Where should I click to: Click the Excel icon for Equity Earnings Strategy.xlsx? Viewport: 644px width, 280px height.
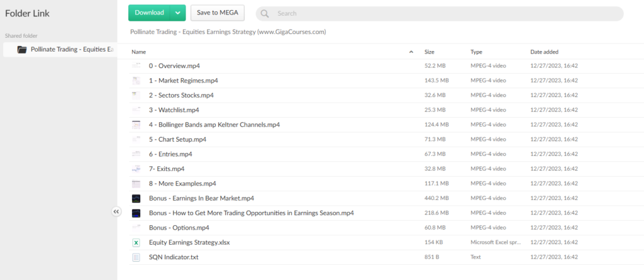pos(136,242)
